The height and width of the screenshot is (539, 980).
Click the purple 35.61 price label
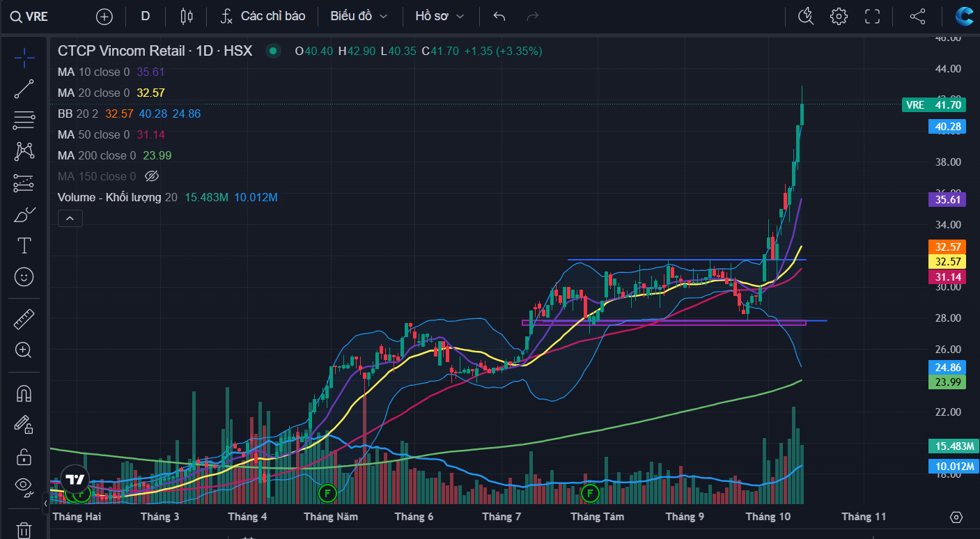(947, 199)
